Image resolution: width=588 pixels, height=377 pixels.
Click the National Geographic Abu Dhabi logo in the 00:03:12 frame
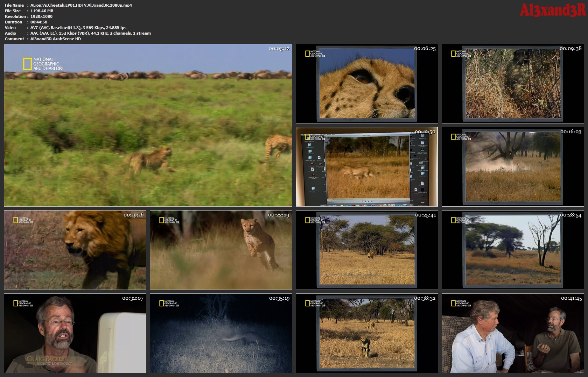[x=43, y=64]
